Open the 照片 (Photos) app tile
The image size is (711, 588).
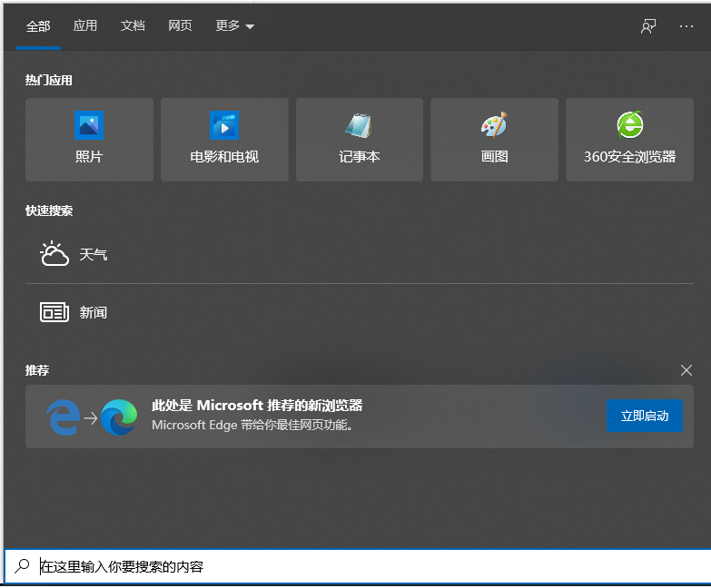89,140
